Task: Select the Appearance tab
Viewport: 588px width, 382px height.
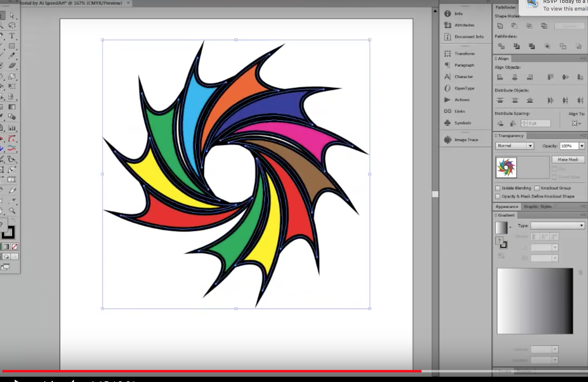Action: point(507,207)
